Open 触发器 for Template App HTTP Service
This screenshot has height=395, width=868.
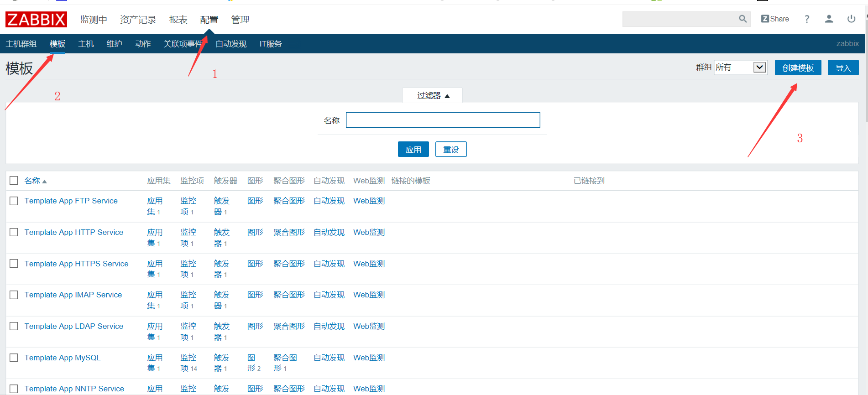(221, 237)
